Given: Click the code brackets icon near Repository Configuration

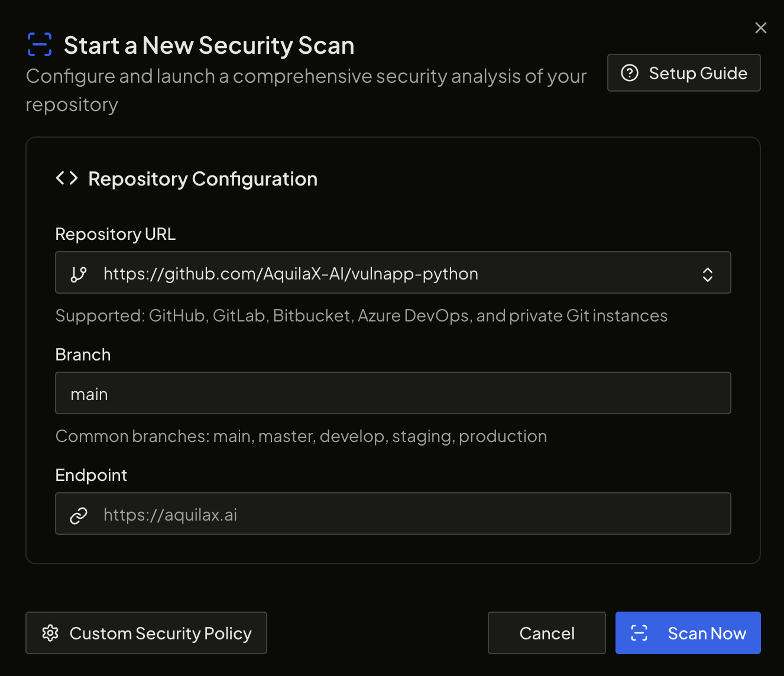Looking at the screenshot, I should coord(67,178).
